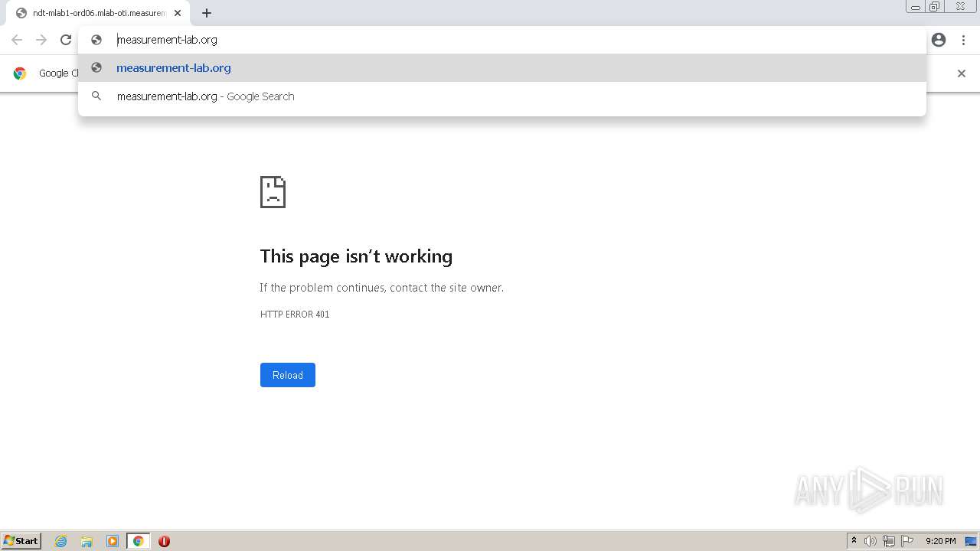Choose measurement-lab.org Google Search suggestion
The image size is (980, 551).
[x=502, y=96]
